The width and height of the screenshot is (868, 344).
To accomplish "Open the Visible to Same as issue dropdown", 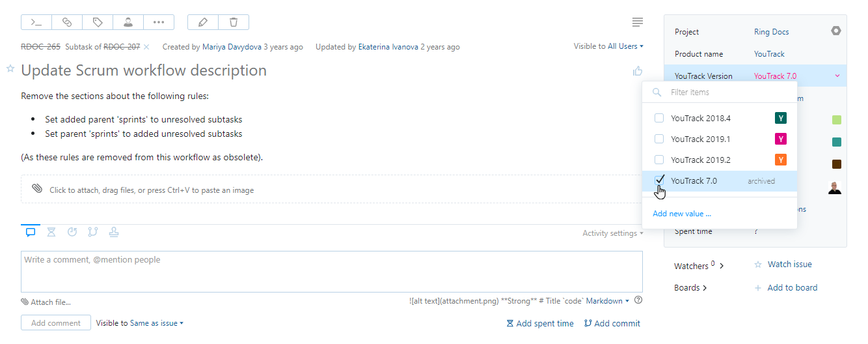I will click(140, 323).
